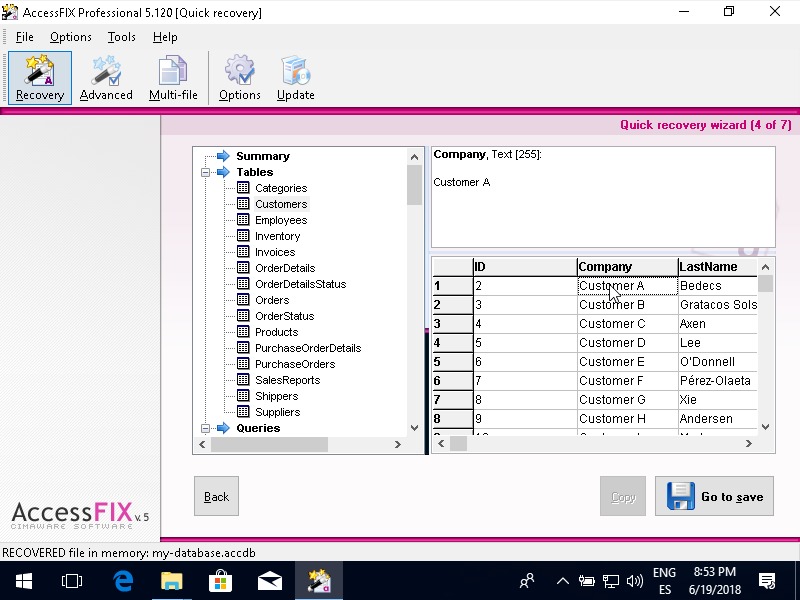800x600 pixels.
Task: Select the Invoices table in tree
Action: click(276, 252)
